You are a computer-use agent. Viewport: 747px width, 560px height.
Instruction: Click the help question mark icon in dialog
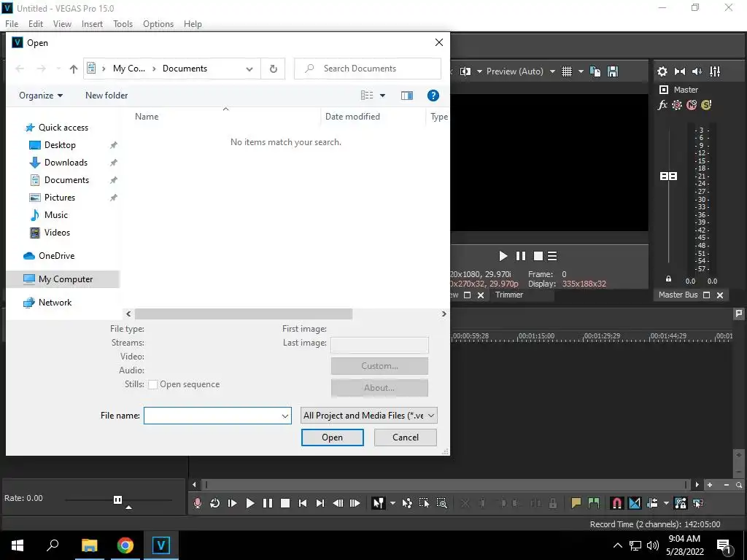[433, 96]
